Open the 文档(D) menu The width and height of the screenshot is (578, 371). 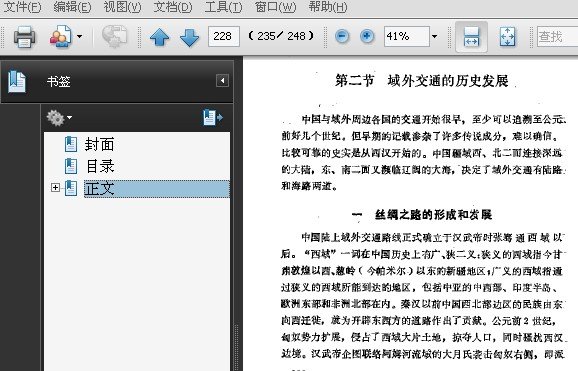[x=173, y=7]
